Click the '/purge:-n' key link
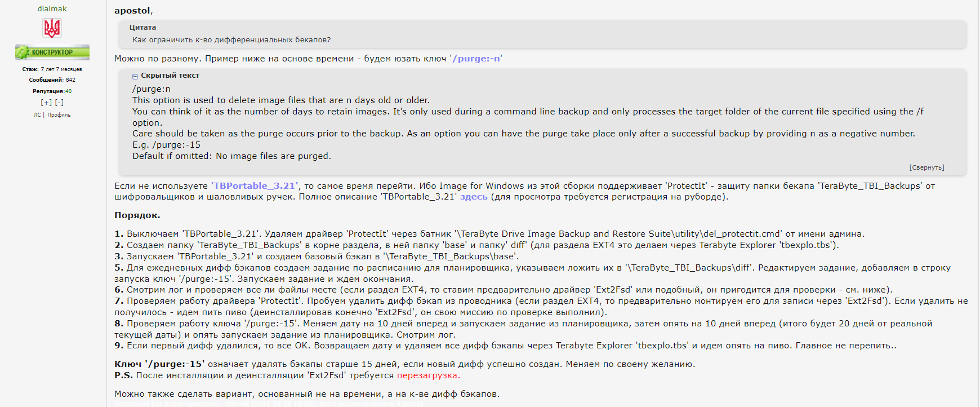 point(476,59)
